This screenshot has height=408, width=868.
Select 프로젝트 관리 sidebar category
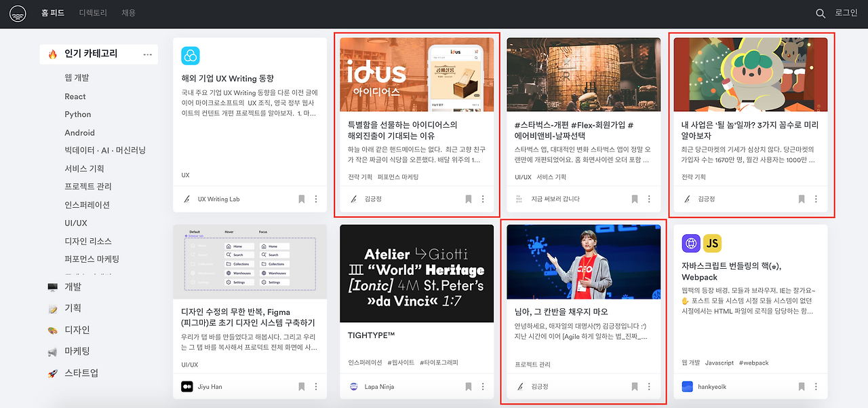click(88, 187)
